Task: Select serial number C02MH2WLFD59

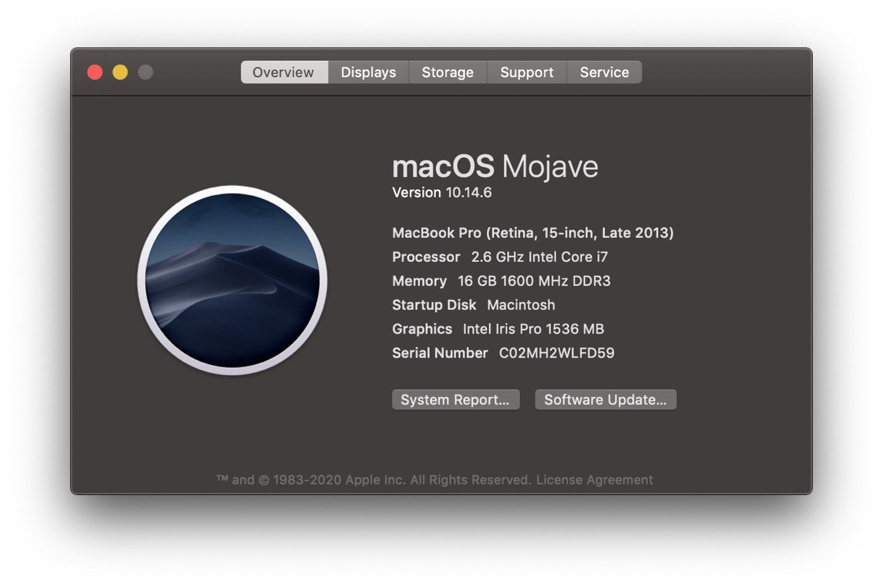Action: click(557, 353)
